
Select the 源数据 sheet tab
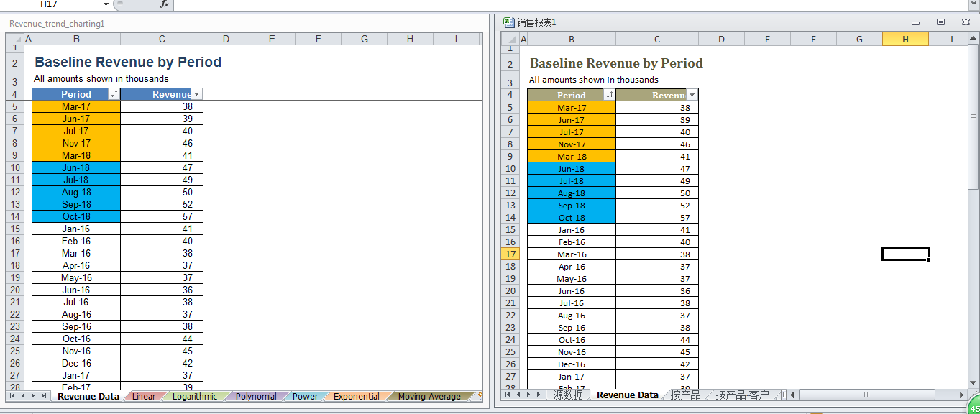(568, 395)
